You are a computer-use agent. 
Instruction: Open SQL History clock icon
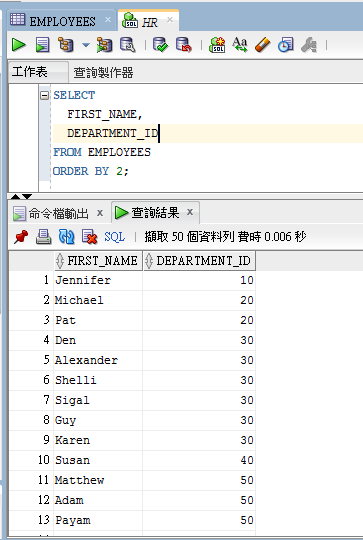tap(286, 45)
